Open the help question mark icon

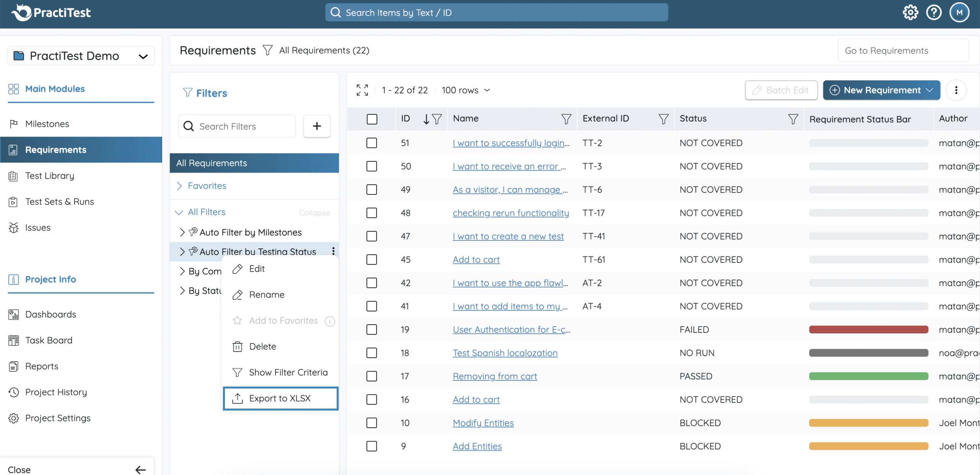(x=934, y=13)
